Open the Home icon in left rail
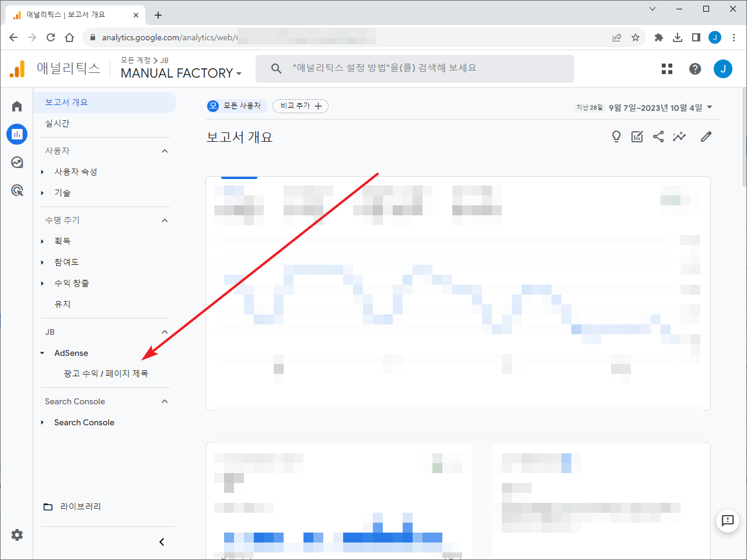Image resolution: width=747 pixels, height=560 pixels. pos(17,106)
